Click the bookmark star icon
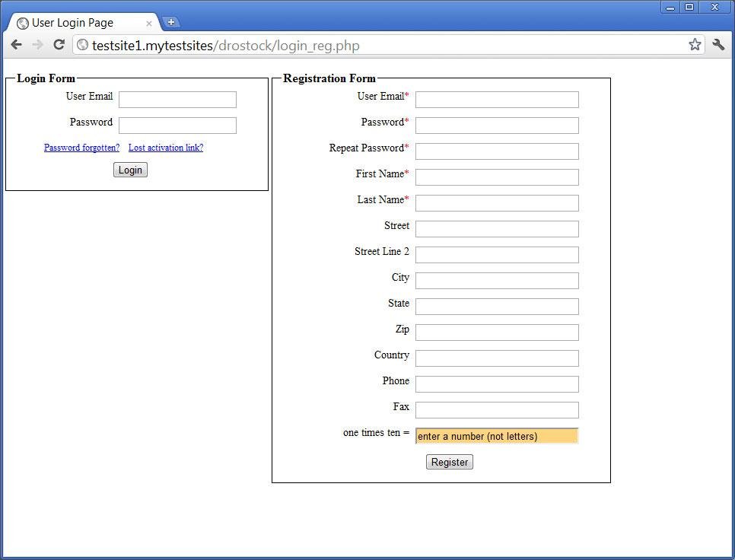 [x=694, y=44]
